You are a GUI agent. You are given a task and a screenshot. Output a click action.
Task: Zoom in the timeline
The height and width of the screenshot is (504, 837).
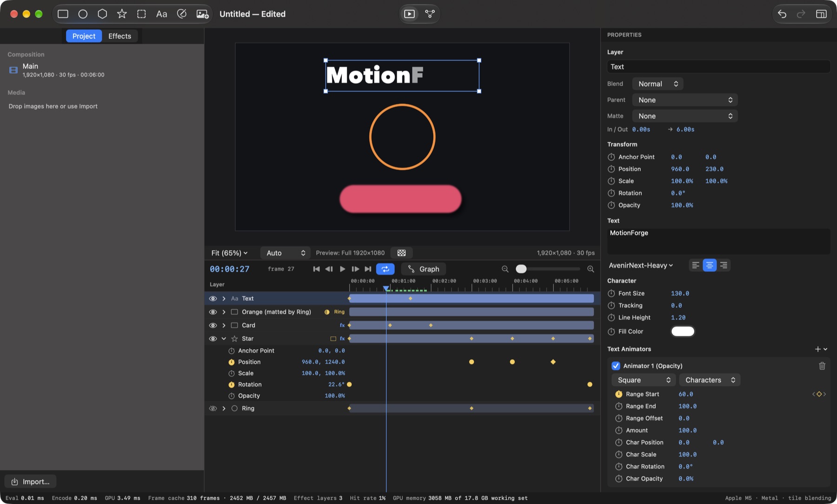click(591, 269)
